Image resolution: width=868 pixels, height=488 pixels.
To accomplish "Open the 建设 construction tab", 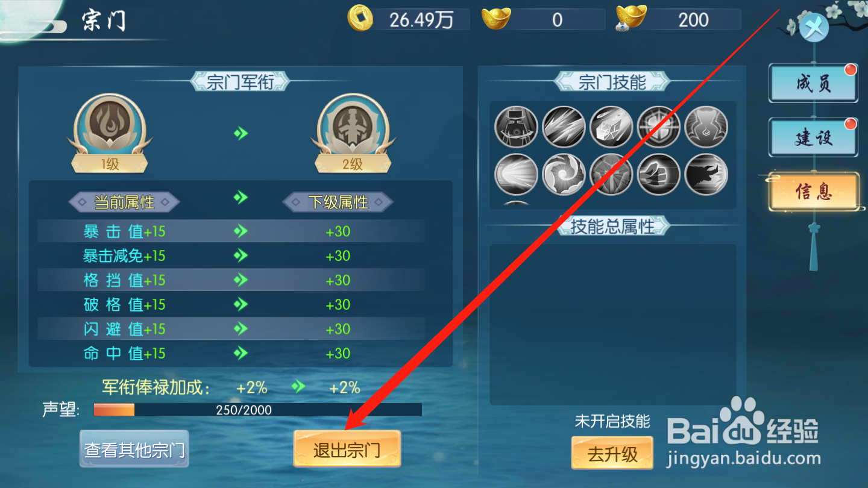I will [x=814, y=137].
